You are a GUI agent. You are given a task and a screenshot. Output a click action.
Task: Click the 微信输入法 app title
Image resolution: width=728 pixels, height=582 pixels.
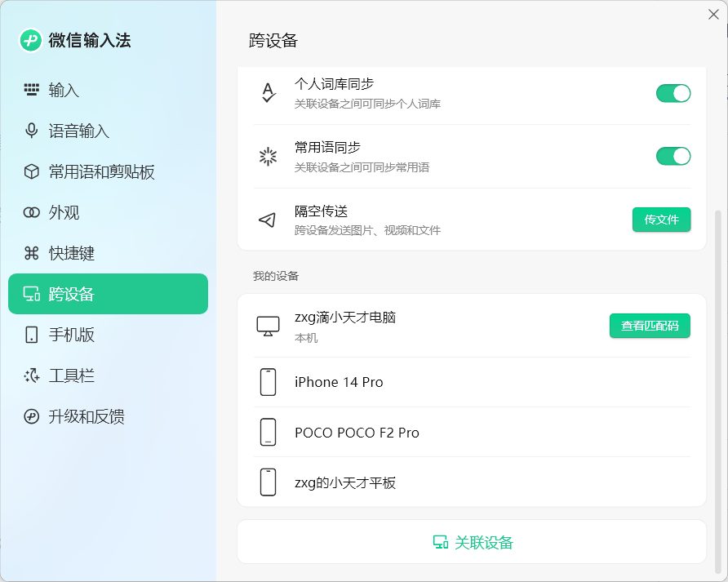coord(90,41)
